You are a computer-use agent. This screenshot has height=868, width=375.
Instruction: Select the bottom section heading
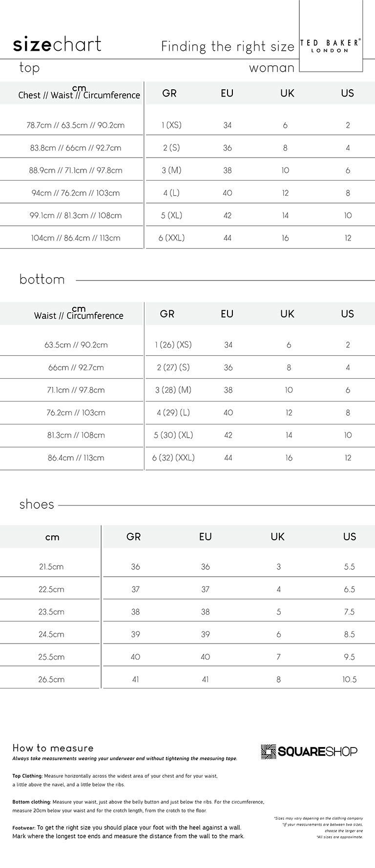pos(42,279)
